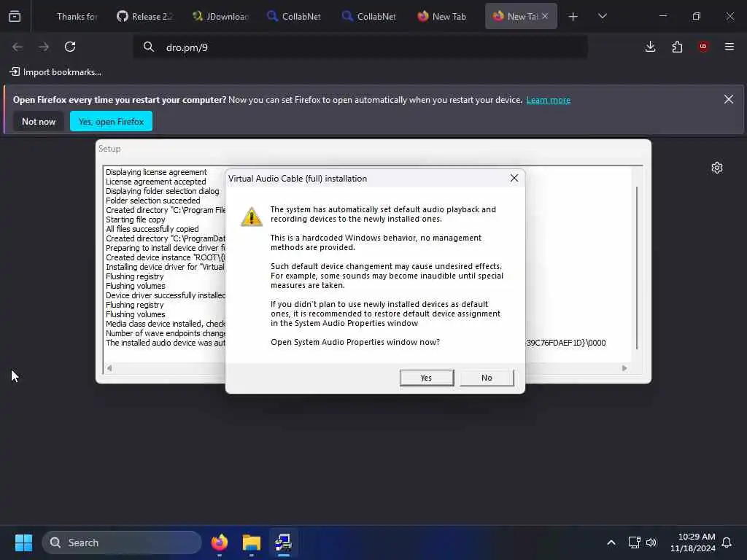Go back to the previous page
Image resolution: width=747 pixels, height=560 pixels.
(x=18, y=47)
